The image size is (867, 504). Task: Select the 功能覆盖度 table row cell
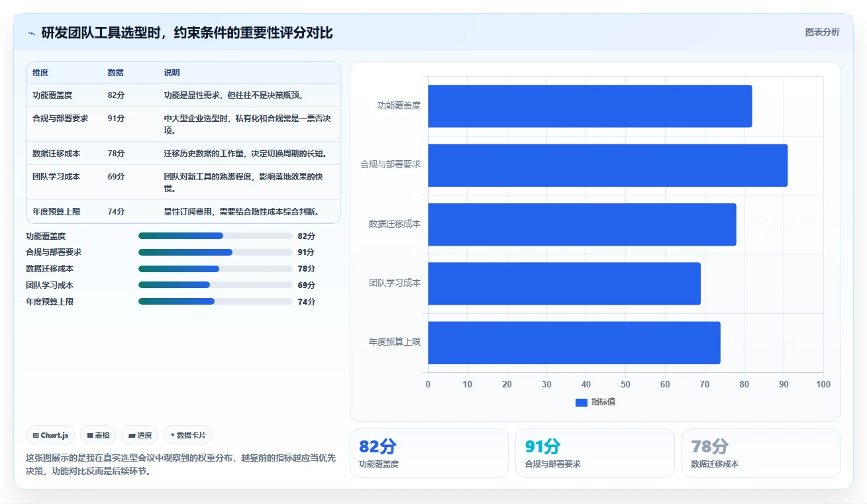point(52,95)
